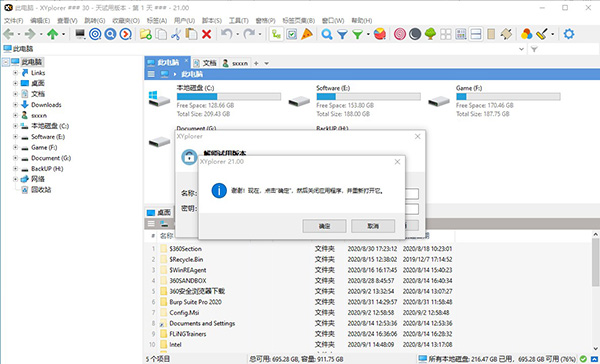Click the Undo toolbar icon
Viewport: 600px width, 364px height.
click(x=227, y=34)
